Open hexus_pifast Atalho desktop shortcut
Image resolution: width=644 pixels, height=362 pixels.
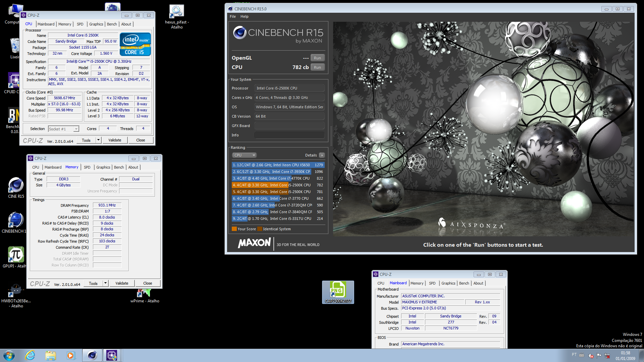pos(177,17)
